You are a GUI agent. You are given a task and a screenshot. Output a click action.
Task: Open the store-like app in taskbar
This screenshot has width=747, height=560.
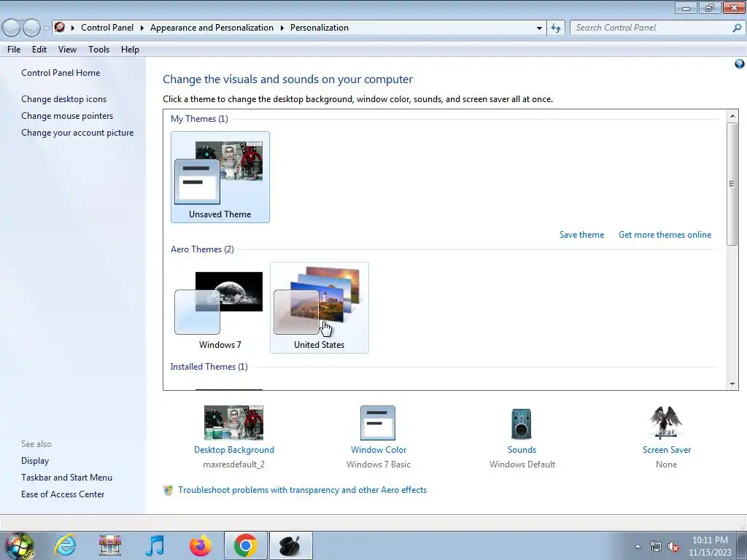110,545
